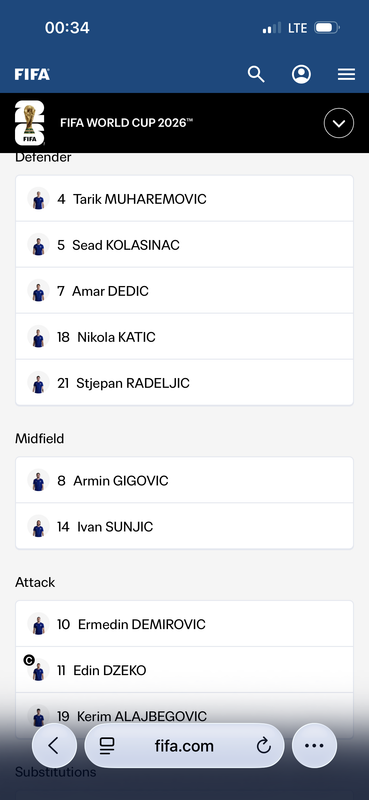Tap captain Edin DZEKO's avatar

[x=38, y=670]
